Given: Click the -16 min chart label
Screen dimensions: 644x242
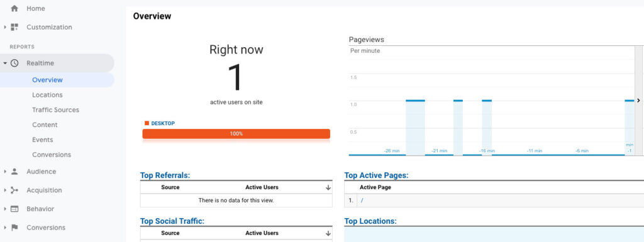Looking at the screenshot, I should click(x=487, y=151).
